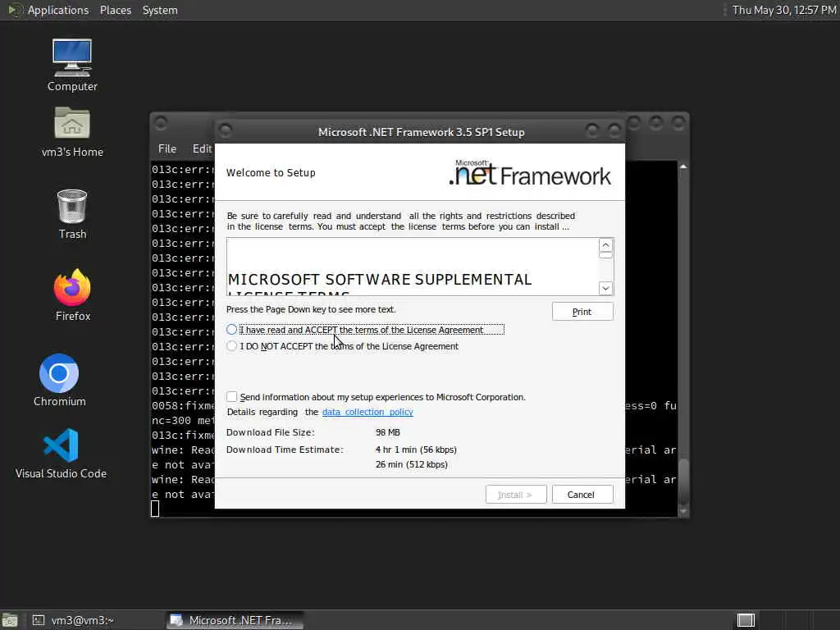
Task: Launch Chromium from the desktop
Action: click(x=59, y=381)
